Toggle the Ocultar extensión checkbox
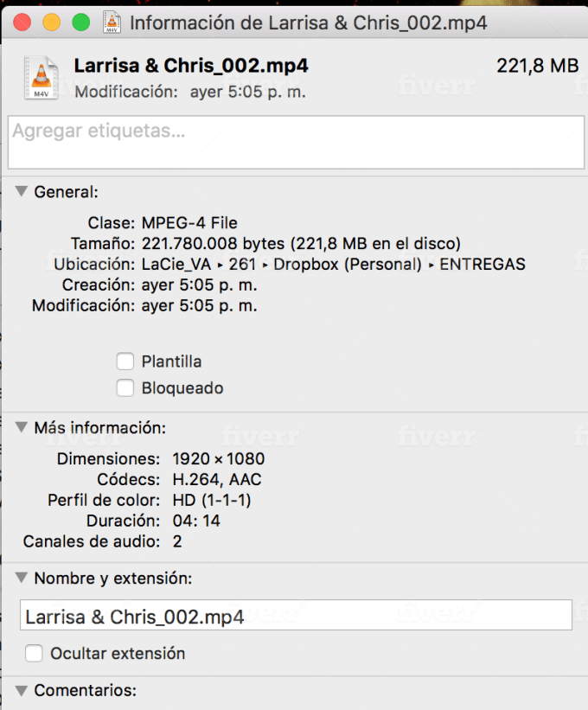Screen dimensions: 588x710 34,654
